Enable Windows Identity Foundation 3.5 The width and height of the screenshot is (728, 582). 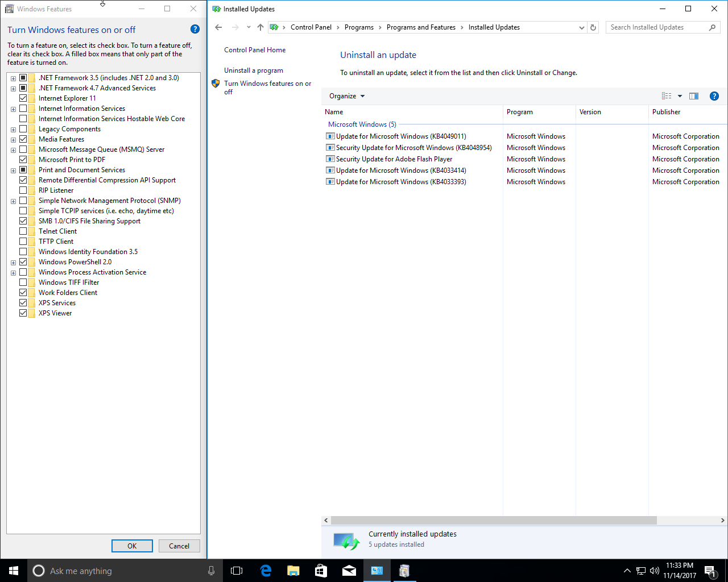coord(23,252)
